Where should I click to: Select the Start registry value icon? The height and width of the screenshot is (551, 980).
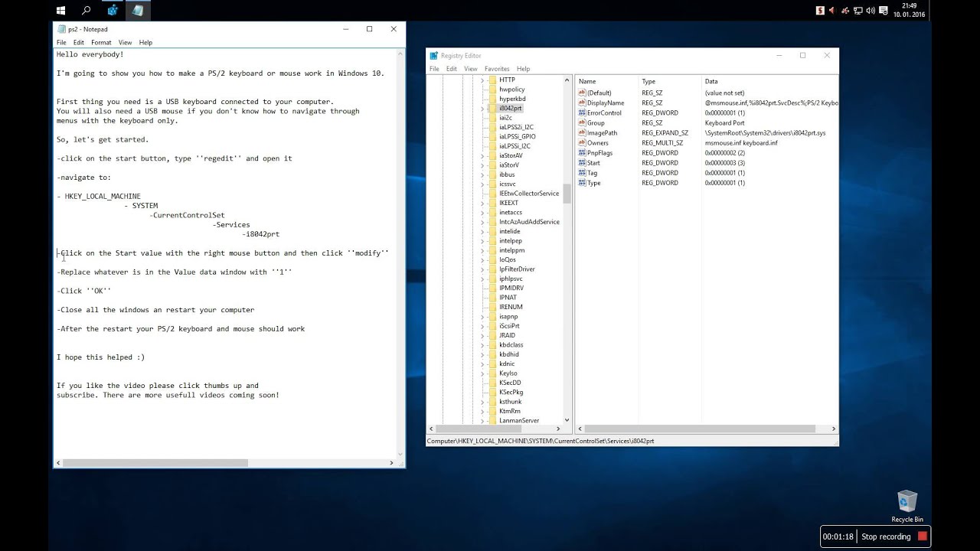[x=582, y=163]
